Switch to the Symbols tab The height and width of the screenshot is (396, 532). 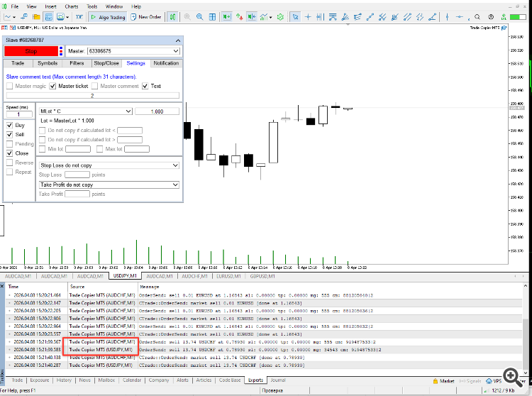click(48, 63)
